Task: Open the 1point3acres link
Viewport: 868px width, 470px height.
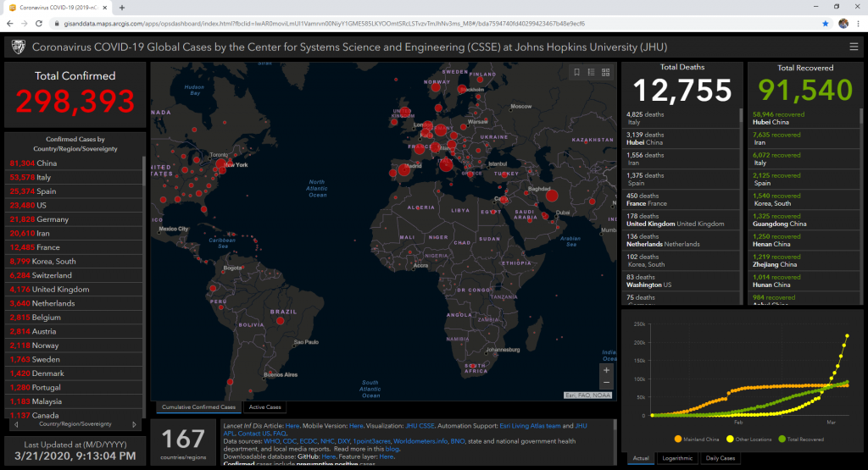Action: 371,441
